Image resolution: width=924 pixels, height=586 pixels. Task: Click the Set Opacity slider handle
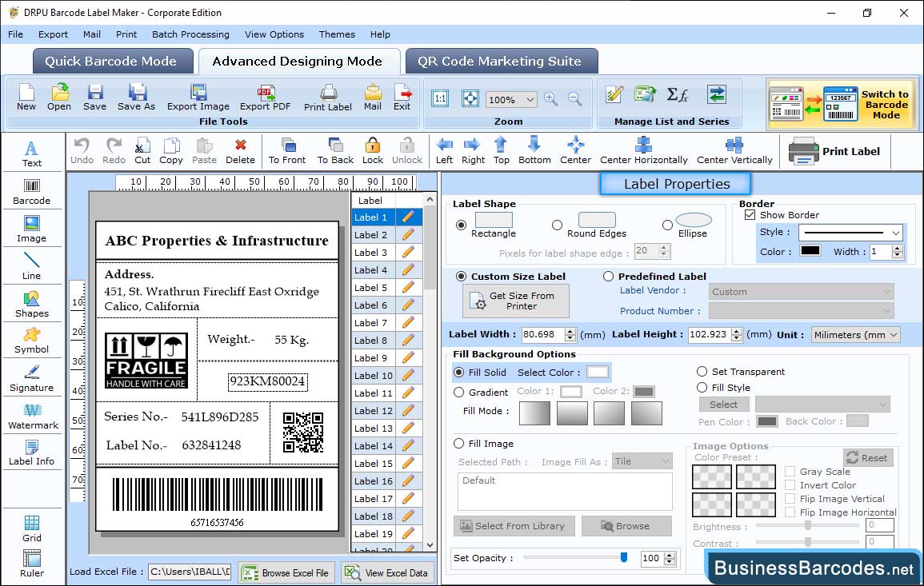point(624,557)
